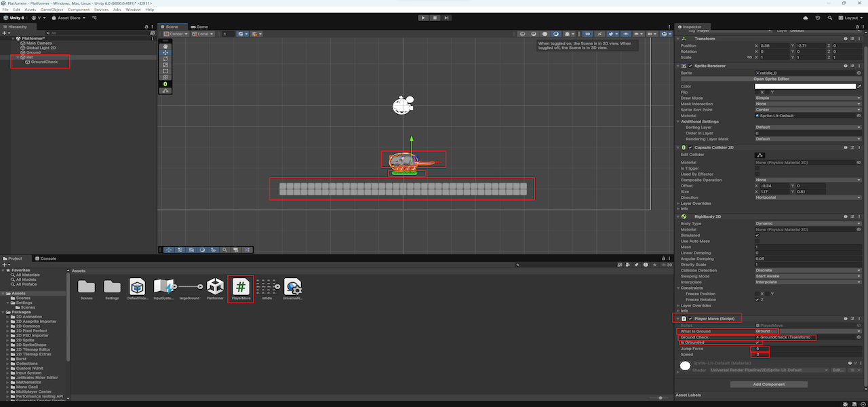868x407 pixels.
Task: Click Open Sprite Editor button
Action: point(771,79)
